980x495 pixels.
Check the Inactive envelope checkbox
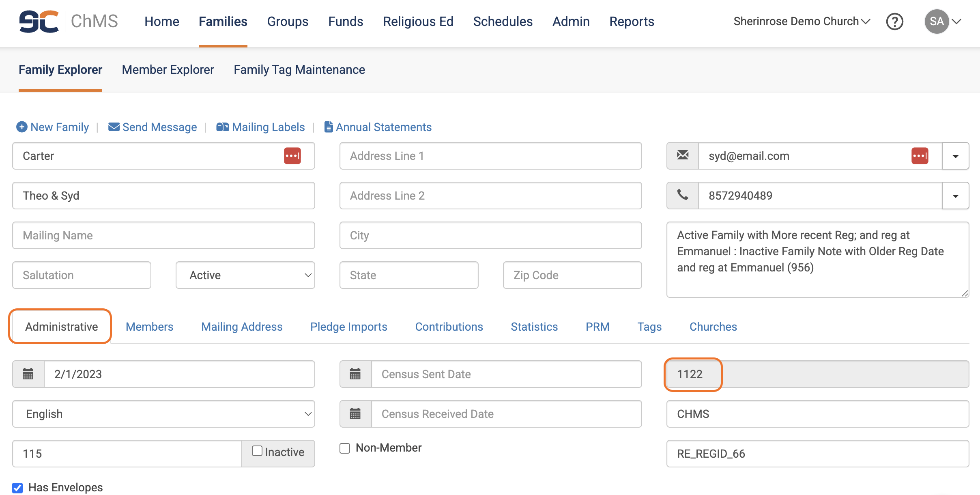coord(257,451)
